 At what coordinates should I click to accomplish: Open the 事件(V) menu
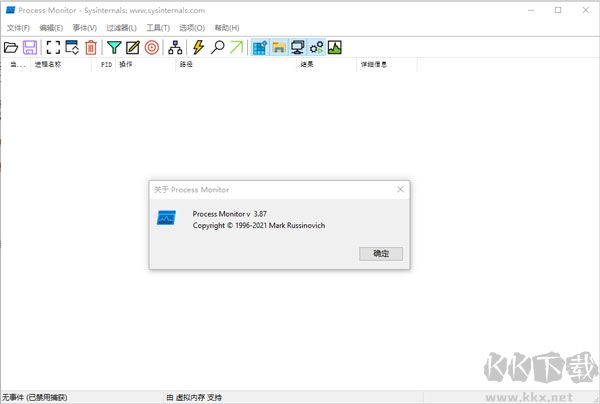pos(85,28)
